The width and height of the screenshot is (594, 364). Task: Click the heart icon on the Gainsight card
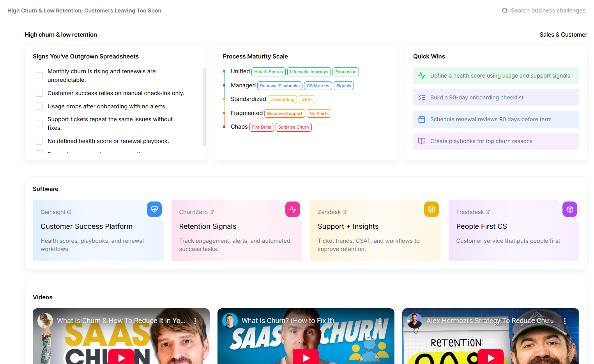154,209
